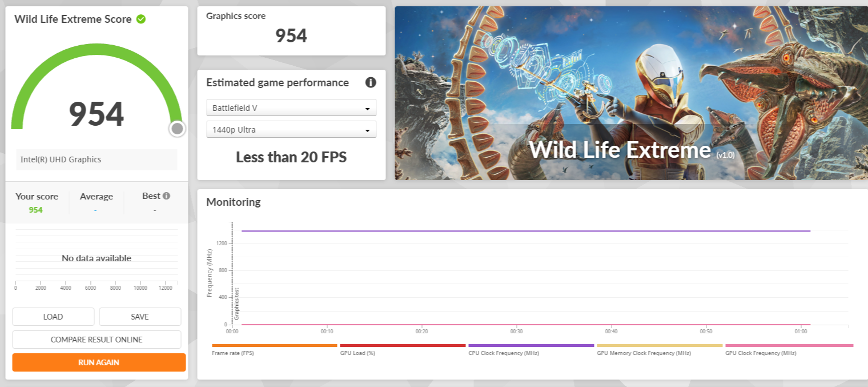Viewport: 868px width, 387px height.
Task: Click the Graphics test marker on chart
Action: pos(236,304)
